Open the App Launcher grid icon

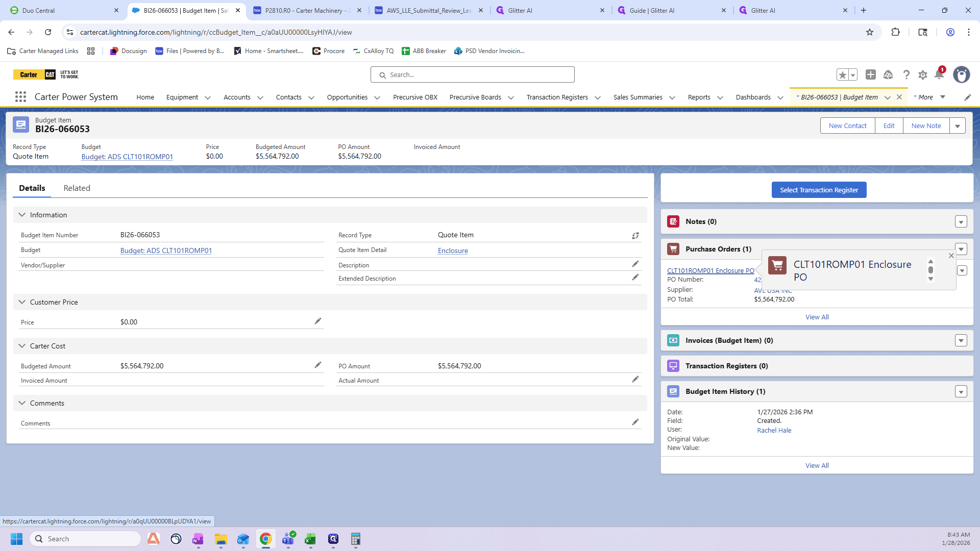(x=20, y=97)
